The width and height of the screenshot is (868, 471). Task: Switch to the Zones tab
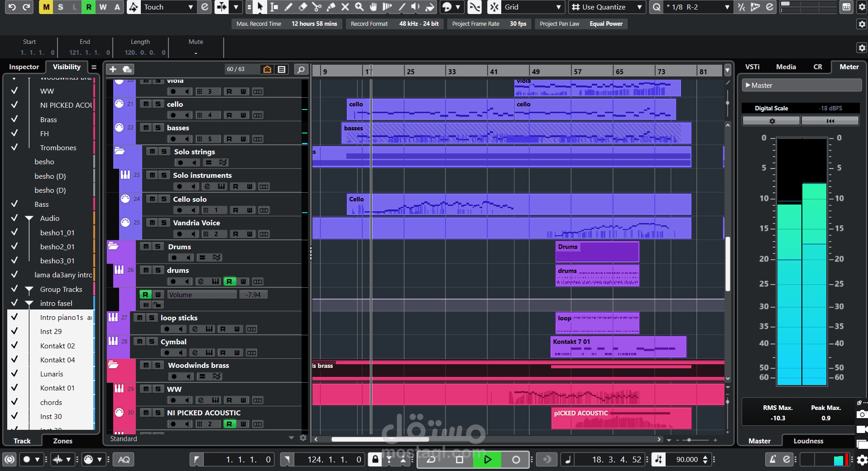[62, 441]
